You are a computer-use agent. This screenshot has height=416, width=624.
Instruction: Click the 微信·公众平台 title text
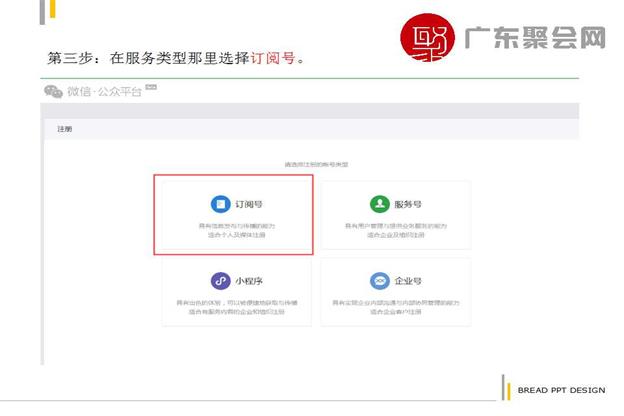(105, 92)
